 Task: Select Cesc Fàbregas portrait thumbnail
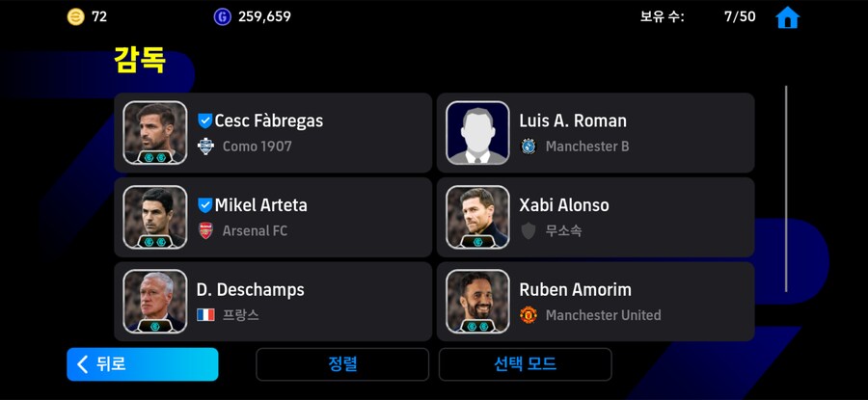[155, 133]
